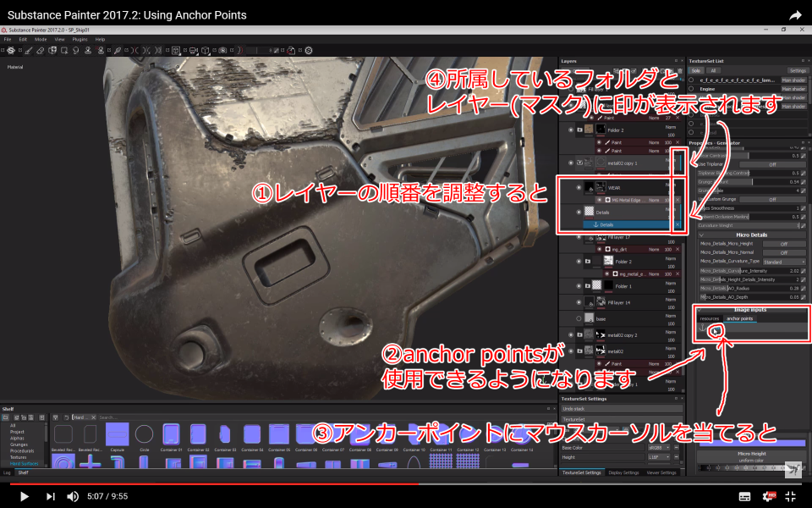The height and width of the screenshot is (508, 812).
Task: Open Viewer Settings tab
Action: [661, 472]
